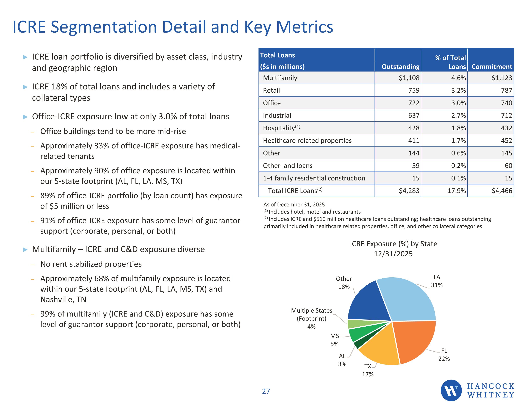Click the Commitment column header
This screenshot has height=410, width=532.
[492, 66]
